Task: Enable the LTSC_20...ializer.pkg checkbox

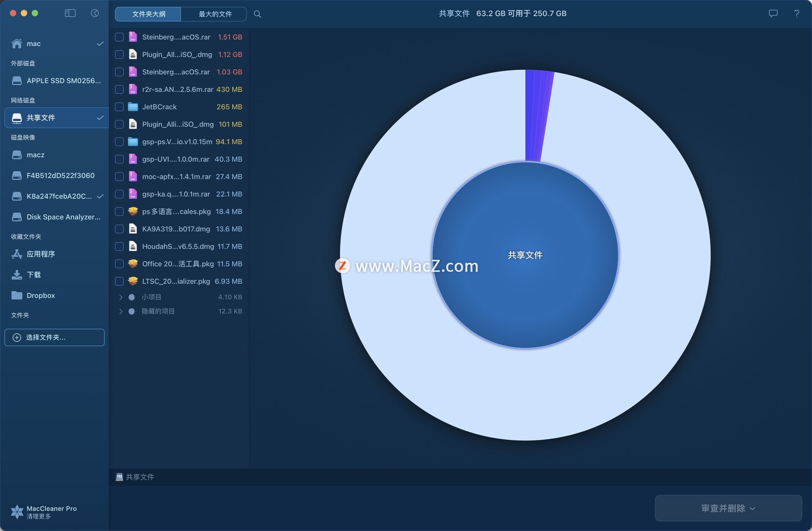Action: coord(119,281)
